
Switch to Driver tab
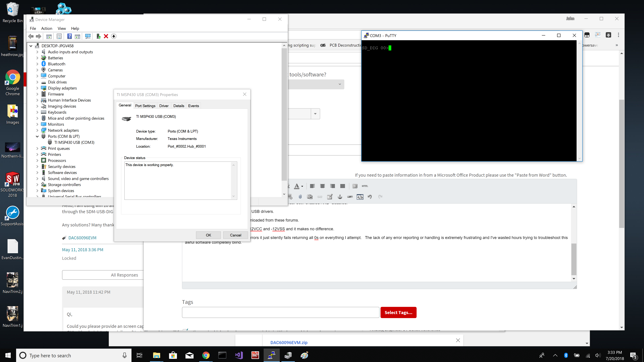(x=164, y=106)
